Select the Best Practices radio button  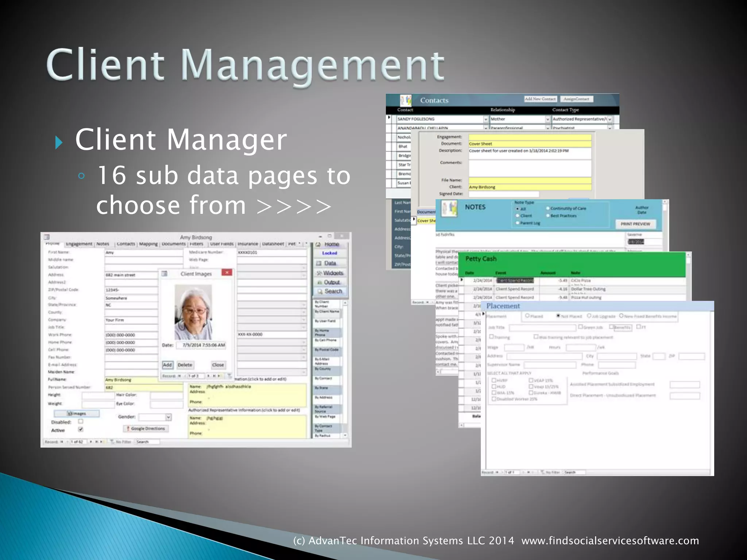click(548, 215)
